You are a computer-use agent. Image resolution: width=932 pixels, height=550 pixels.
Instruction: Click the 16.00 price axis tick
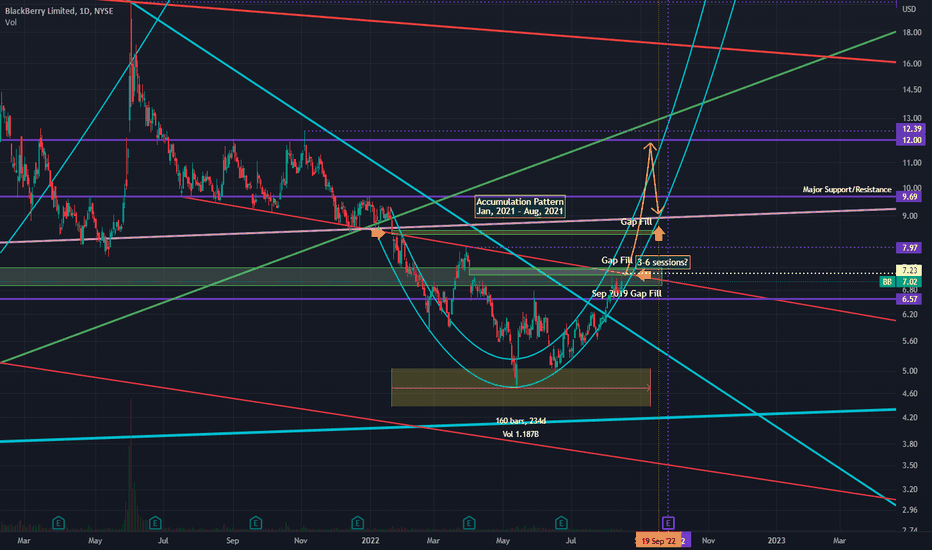coord(912,64)
